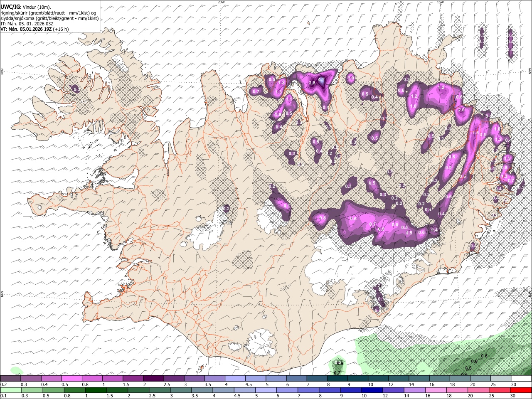Click the "0.2" label in the snow legend
Screen dimensions: 532x399
click(x=4, y=384)
